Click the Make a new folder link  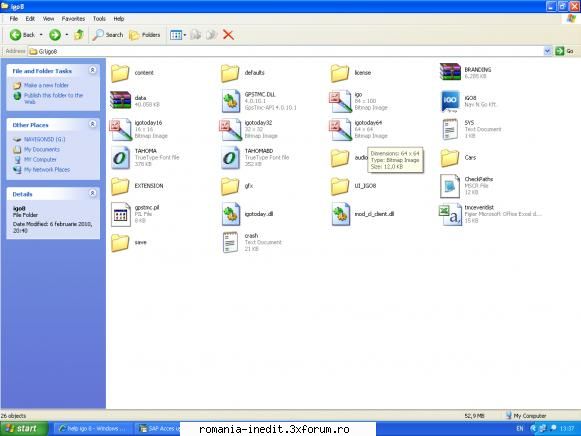coord(46,85)
